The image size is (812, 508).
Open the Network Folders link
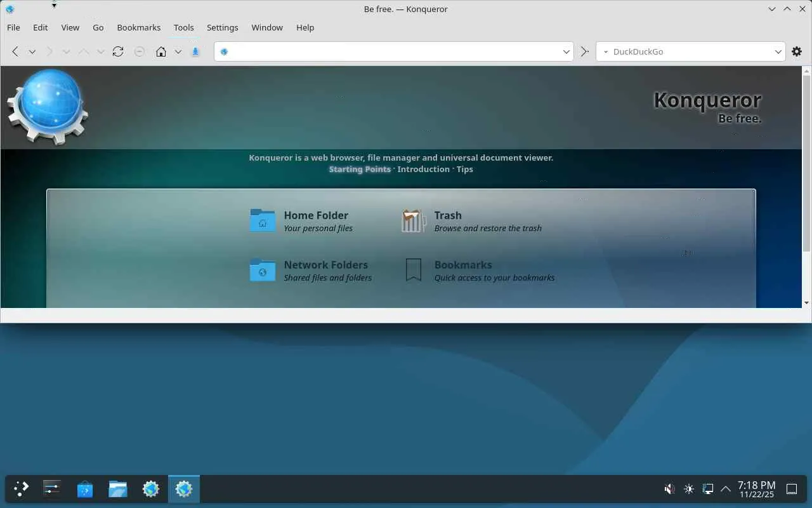[326, 265]
